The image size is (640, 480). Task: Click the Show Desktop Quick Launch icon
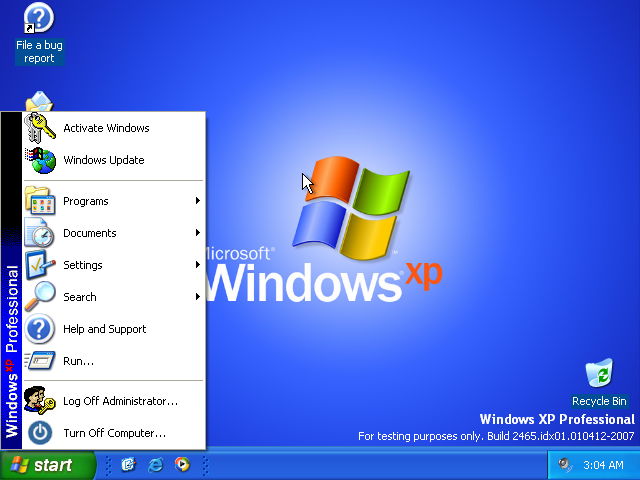(x=128, y=465)
